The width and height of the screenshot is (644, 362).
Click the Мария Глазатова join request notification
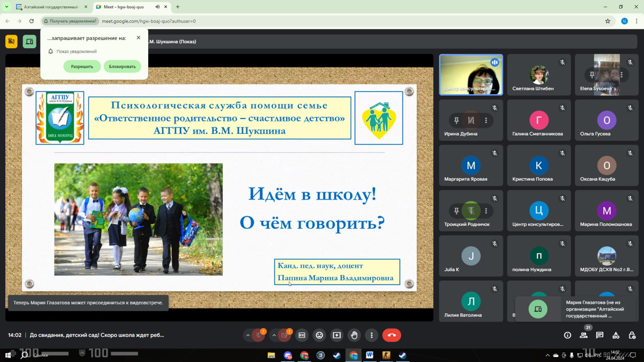[x=576, y=309]
